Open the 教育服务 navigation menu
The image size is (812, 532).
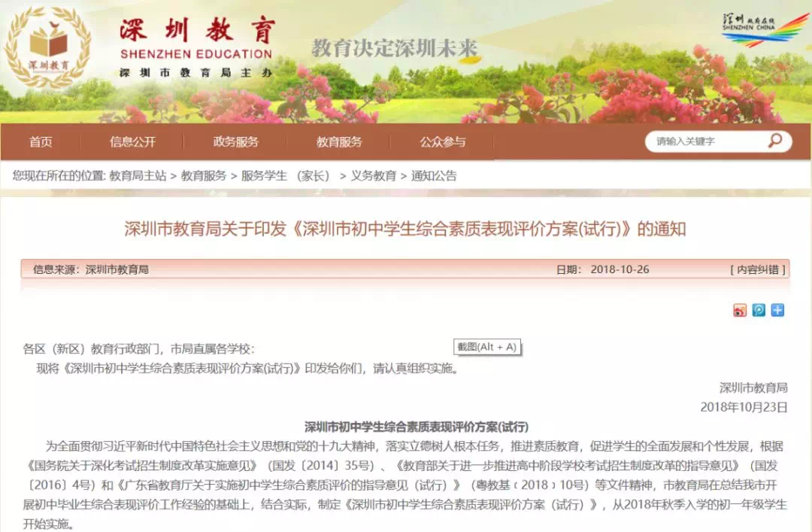click(339, 141)
